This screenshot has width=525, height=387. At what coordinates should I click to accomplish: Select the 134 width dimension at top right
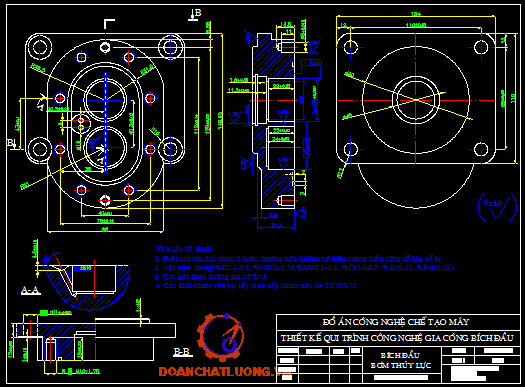416,14
